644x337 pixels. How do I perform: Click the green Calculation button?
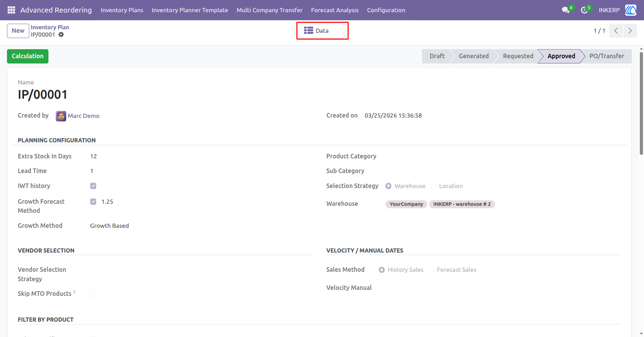point(28,56)
